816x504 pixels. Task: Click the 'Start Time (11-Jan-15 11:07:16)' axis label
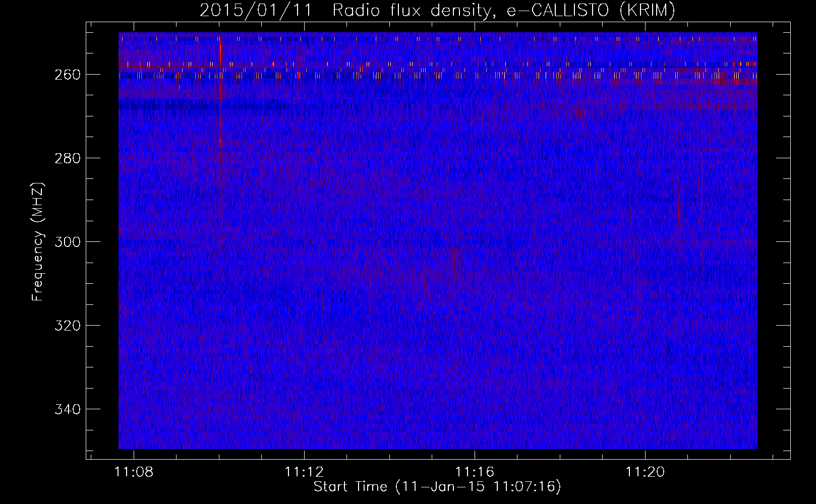437,487
